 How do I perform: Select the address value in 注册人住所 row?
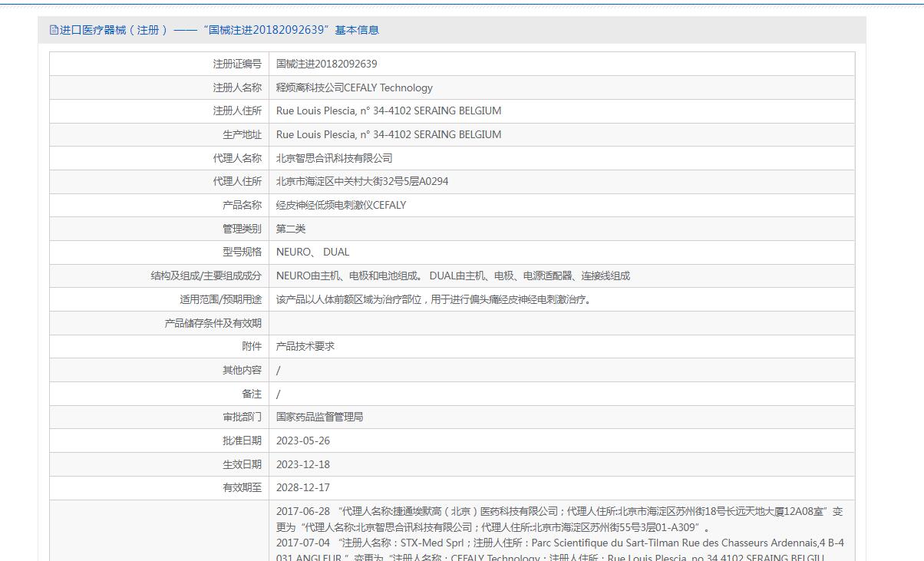point(389,111)
